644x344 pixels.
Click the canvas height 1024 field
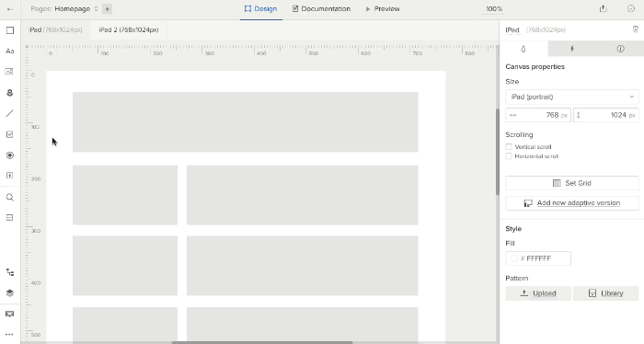point(605,115)
